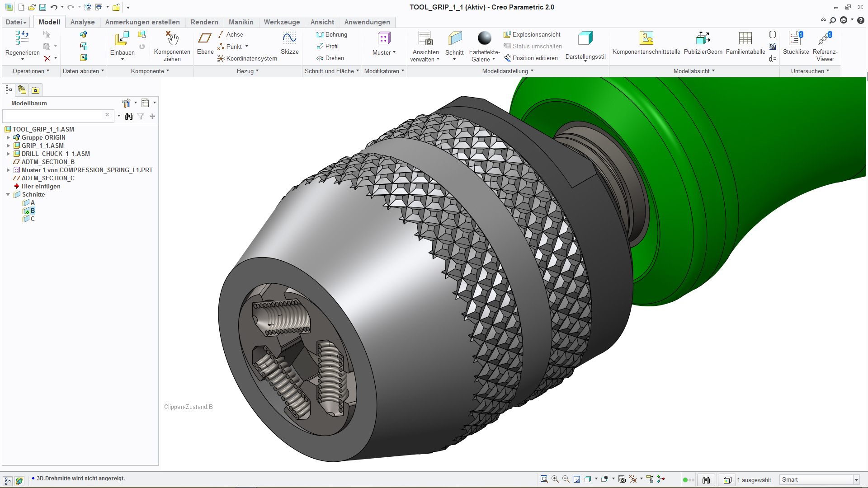Open the Werkzeuge tab

click(282, 22)
